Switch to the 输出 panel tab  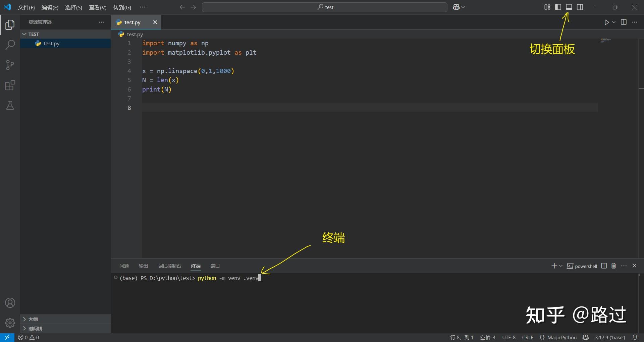coord(143,266)
